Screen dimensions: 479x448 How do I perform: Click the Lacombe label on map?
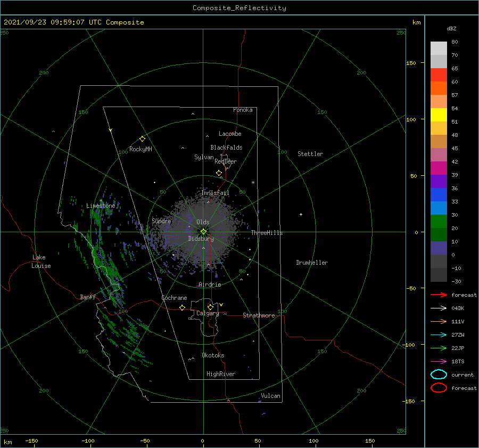click(x=230, y=134)
